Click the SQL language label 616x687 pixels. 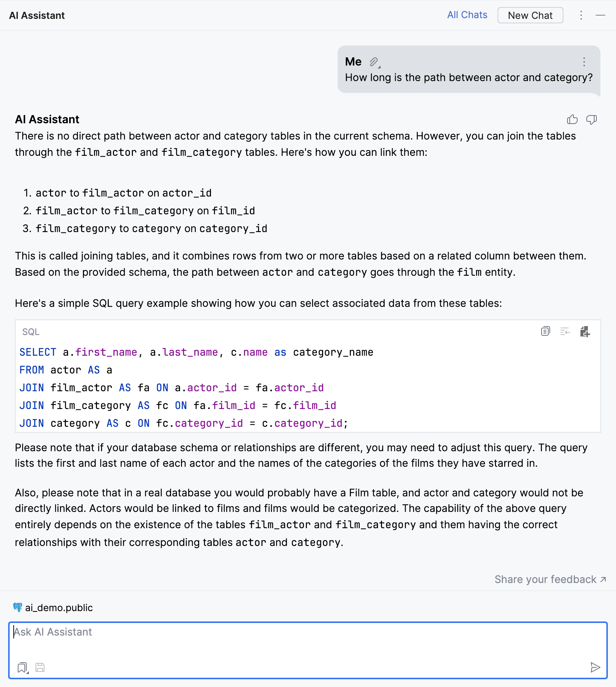click(31, 332)
